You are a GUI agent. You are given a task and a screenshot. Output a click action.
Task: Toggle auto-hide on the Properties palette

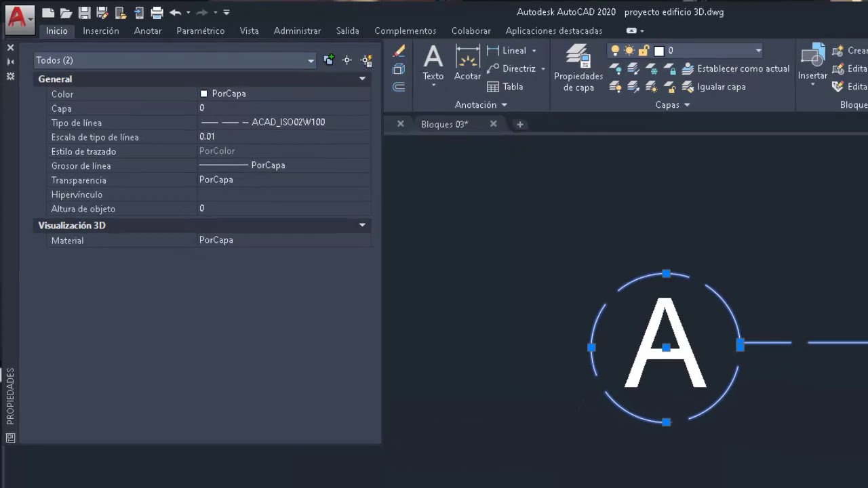pyautogui.click(x=10, y=62)
